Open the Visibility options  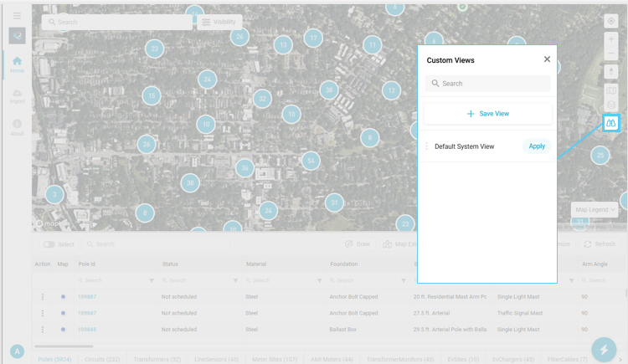219,22
